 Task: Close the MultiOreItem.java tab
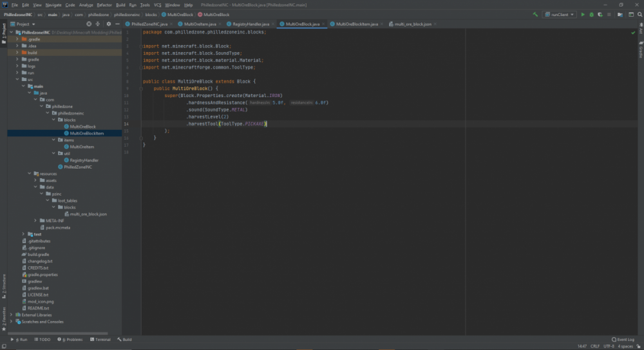click(220, 24)
